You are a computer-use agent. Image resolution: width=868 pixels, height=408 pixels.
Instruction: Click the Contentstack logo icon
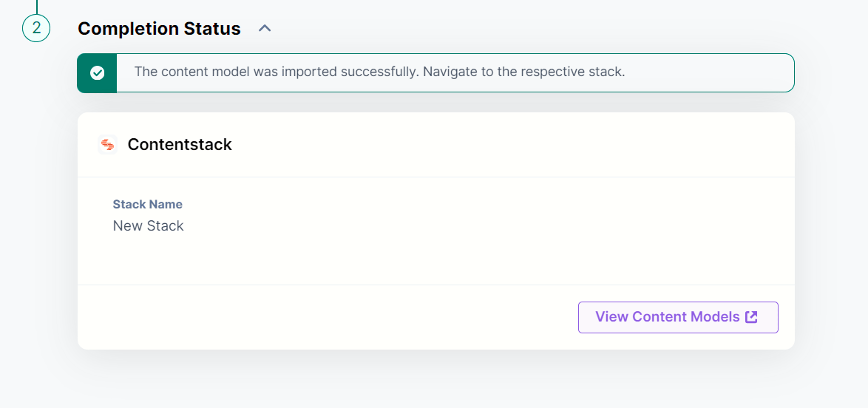click(108, 144)
